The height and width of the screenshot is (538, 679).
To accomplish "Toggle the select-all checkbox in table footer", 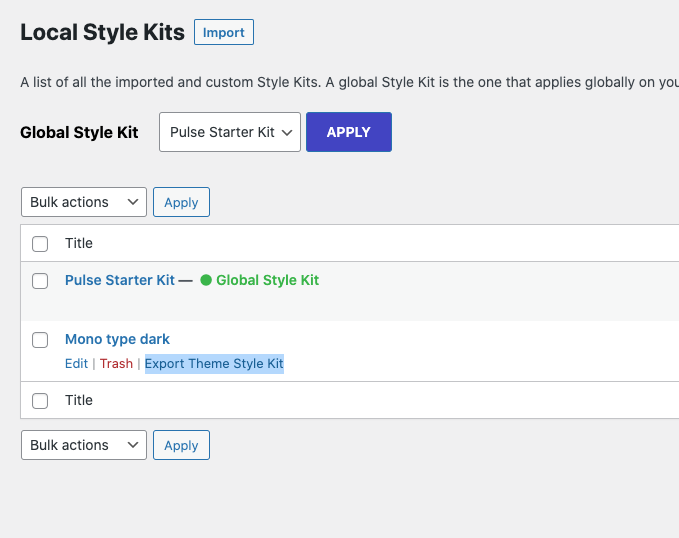I will (x=40, y=401).
